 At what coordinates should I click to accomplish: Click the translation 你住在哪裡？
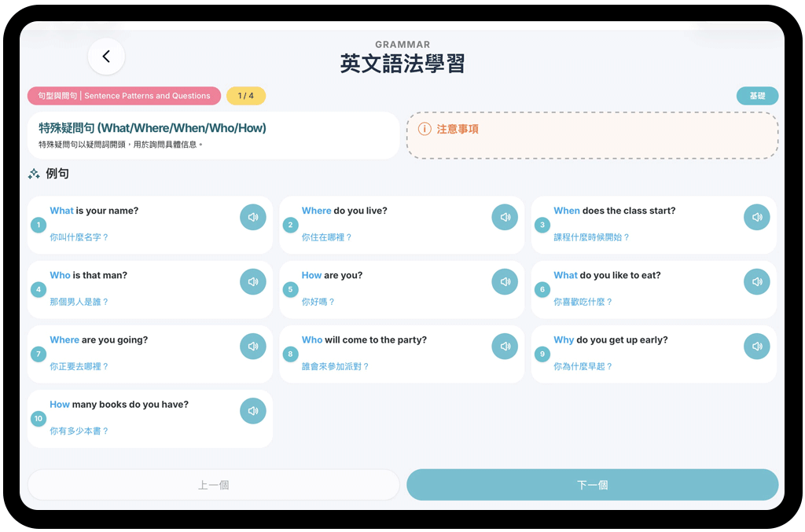pyautogui.click(x=326, y=237)
